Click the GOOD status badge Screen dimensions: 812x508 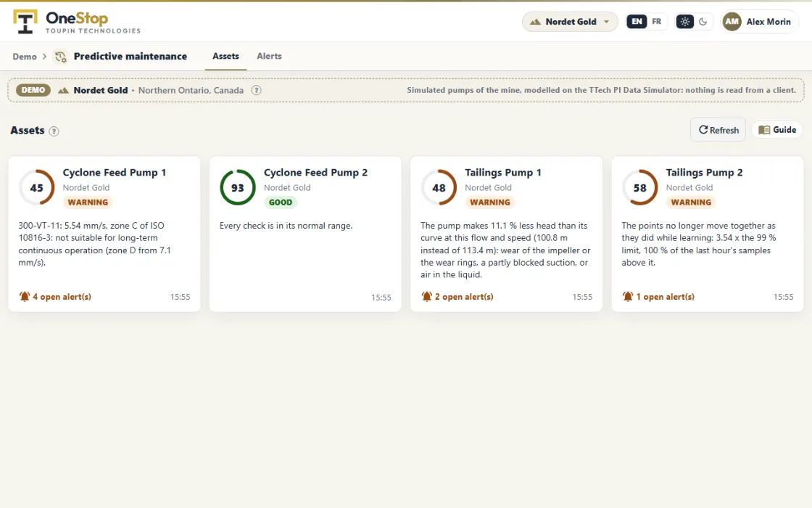click(x=281, y=202)
